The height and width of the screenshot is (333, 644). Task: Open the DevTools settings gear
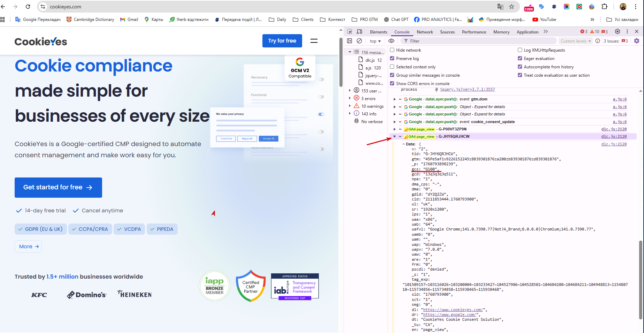(618, 31)
